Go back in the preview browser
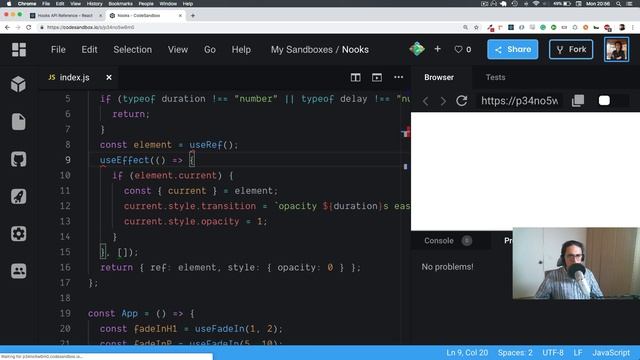 (425, 101)
